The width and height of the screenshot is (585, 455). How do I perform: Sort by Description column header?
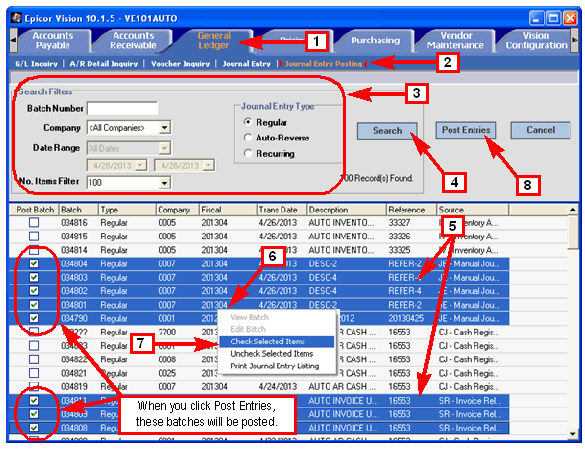(347, 210)
